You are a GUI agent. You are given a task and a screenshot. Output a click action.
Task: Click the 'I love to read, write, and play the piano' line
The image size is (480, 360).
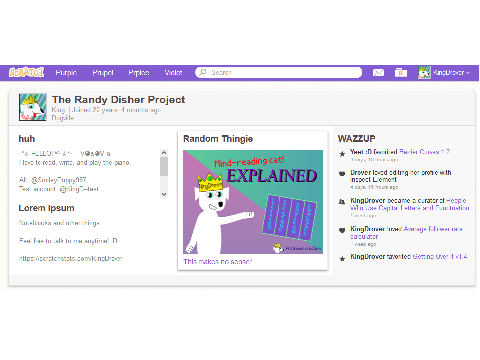click(x=75, y=163)
